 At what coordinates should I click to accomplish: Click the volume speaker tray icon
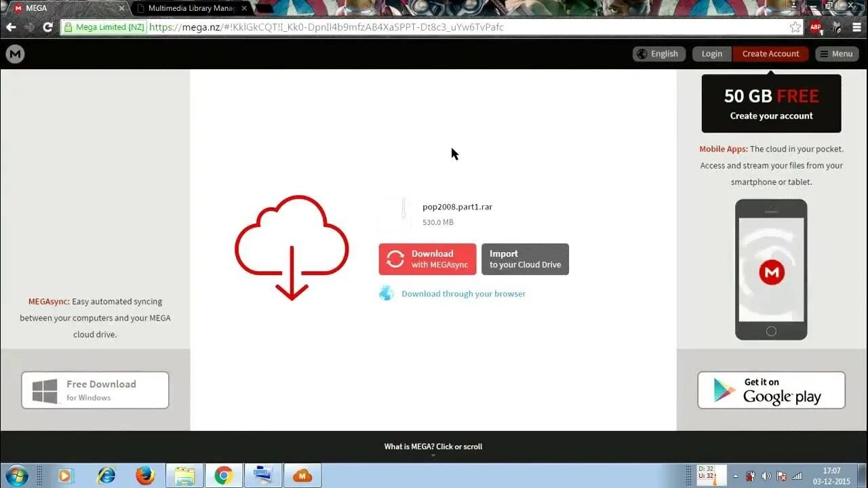tap(766, 476)
